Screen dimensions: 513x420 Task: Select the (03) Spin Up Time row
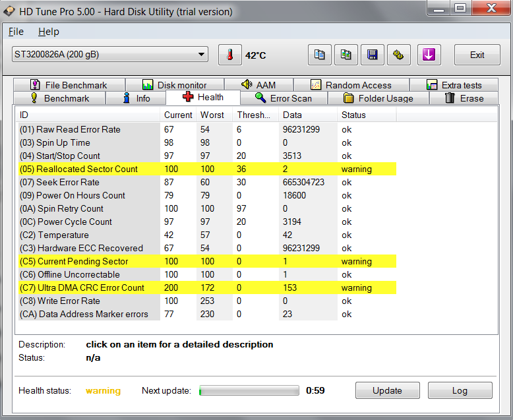click(x=207, y=142)
